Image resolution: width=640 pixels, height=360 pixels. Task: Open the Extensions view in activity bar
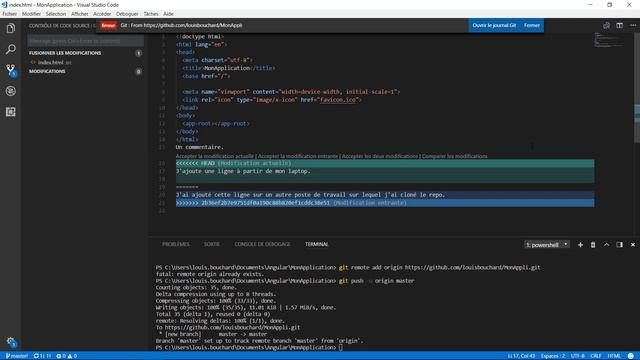(x=11, y=111)
